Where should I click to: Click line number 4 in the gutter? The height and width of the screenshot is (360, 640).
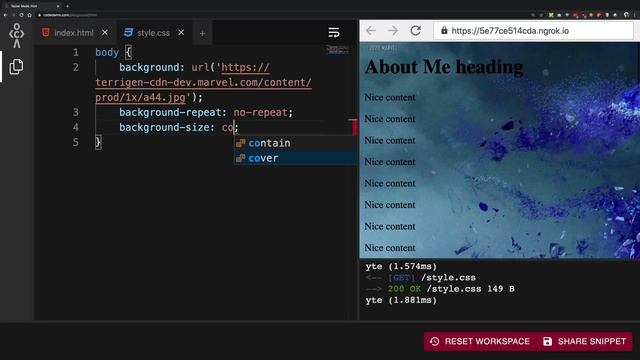[x=76, y=127]
